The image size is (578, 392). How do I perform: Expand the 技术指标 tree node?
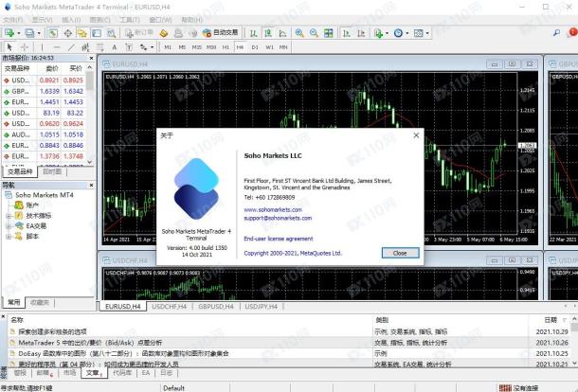[9, 216]
